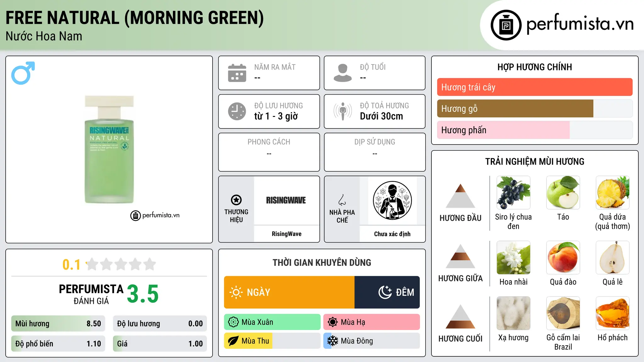Click the RisingWave brand name label
The width and height of the screenshot is (644, 362).
[x=286, y=234]
